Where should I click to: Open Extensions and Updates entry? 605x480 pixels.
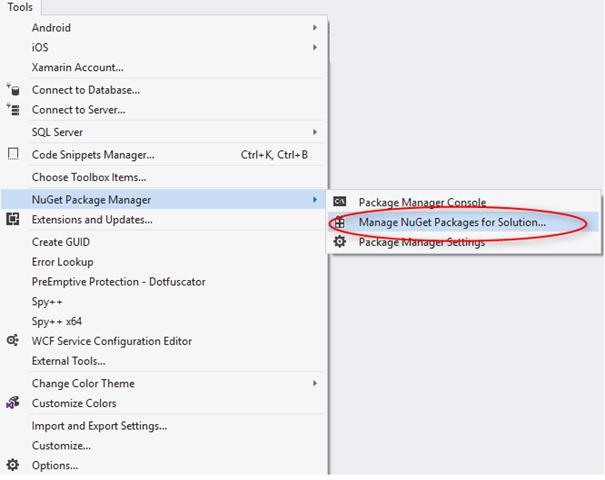click(164, 220)
